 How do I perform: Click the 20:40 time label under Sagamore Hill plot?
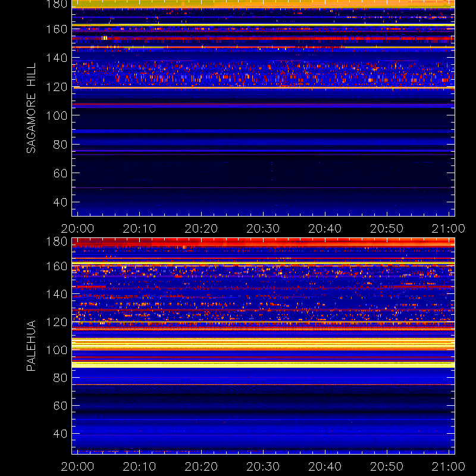pyautogui.click(x=325, y=228)
